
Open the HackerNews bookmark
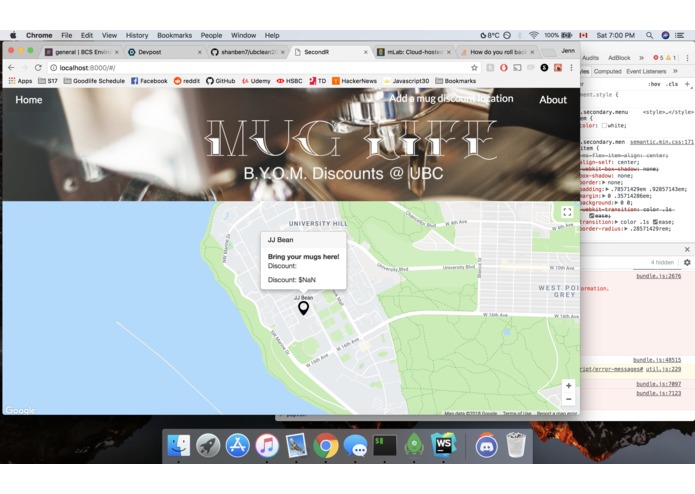pos(355,81)
